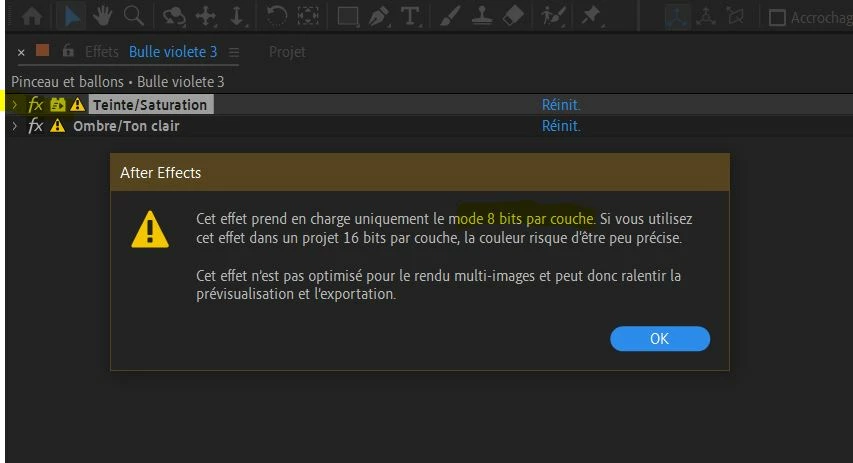This screenshot has height=463, width=853.
Task: Switch to the Projet tab
Action: pos(287,52)
